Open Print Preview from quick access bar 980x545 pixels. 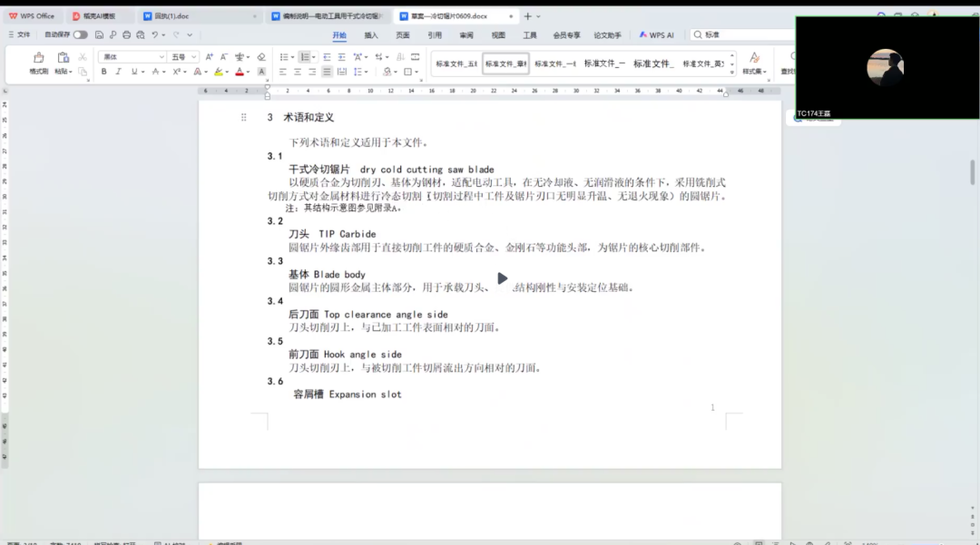point(140,35)
